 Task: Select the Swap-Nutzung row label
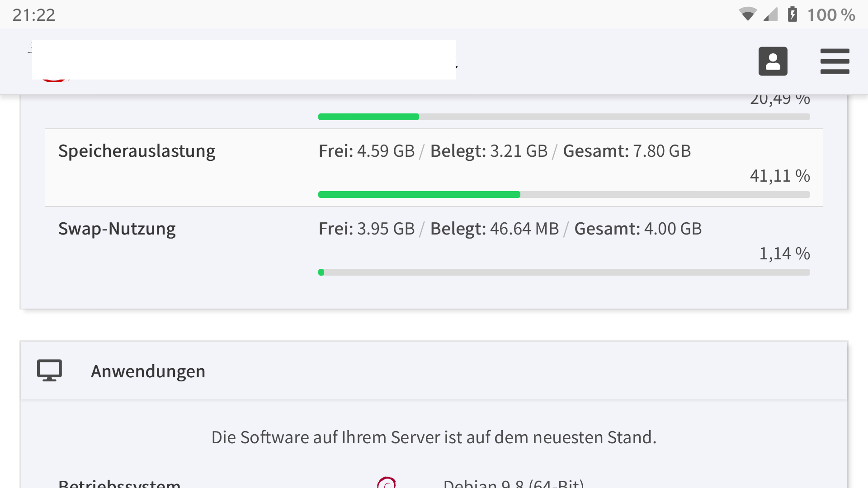tap(117, 229)
